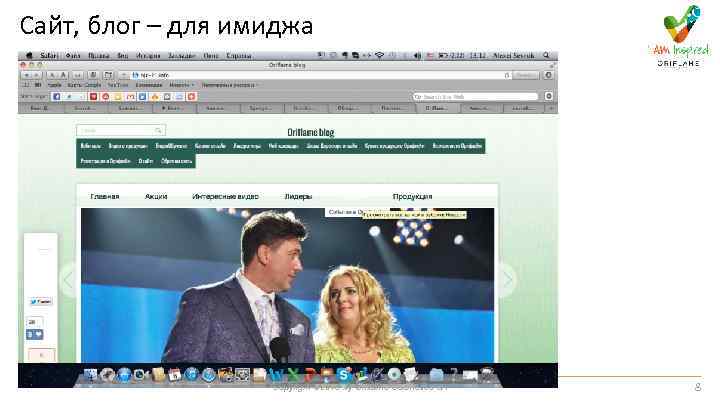This screenshot has height=405, width=720.
Task: Click the address bar URL field
Action: (321, 75)
